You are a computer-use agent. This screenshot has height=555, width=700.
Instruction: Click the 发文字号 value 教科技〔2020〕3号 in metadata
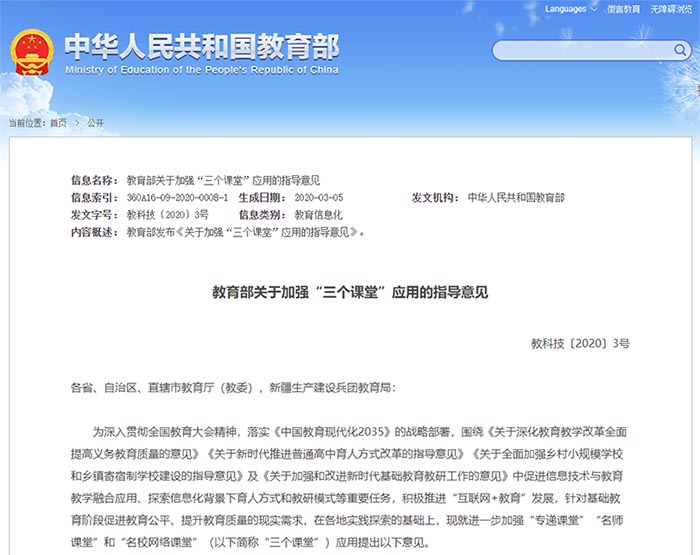pyautogui.click(x=167, y=215)
